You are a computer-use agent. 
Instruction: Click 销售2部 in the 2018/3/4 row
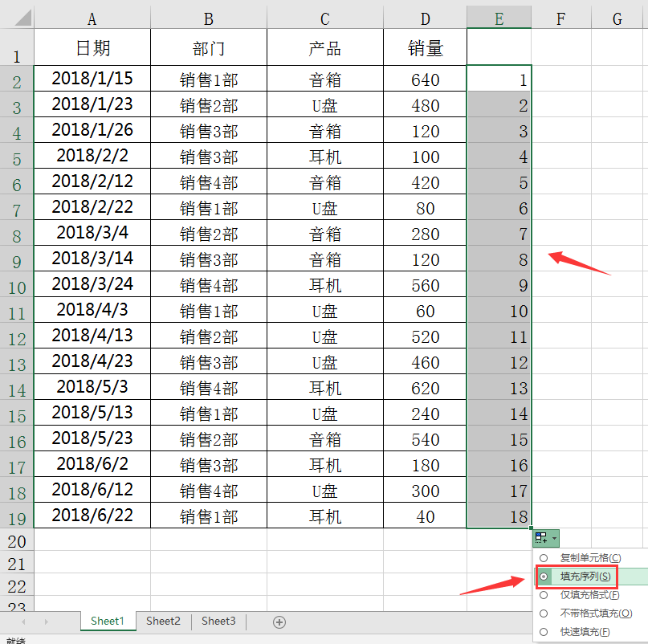[209, 233]
